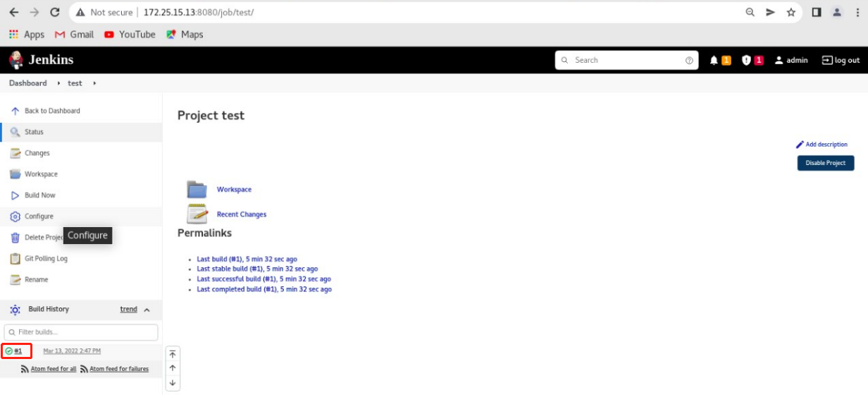This screenshot has width=868, height=395.
Task: Click the Atom feed for all RSS icon
Action: click(25, 369)
